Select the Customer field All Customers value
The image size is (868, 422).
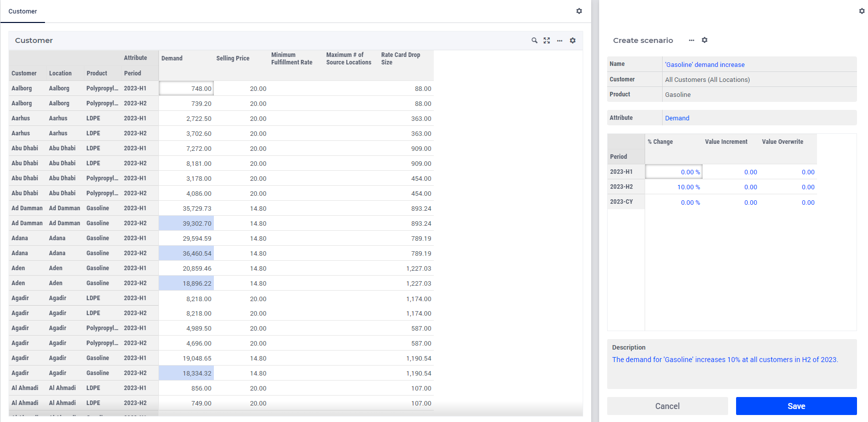point(759,79)
